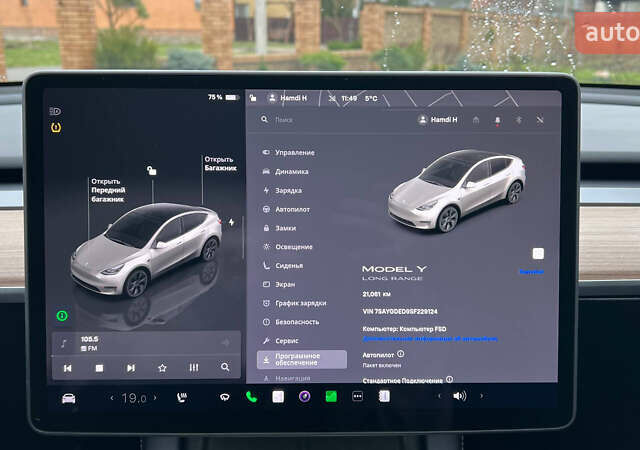Image resolution: width=640 pixels, height=450 pixels.
Task: Tap the 5°C outside temperature reading
Action: point(371,98)
